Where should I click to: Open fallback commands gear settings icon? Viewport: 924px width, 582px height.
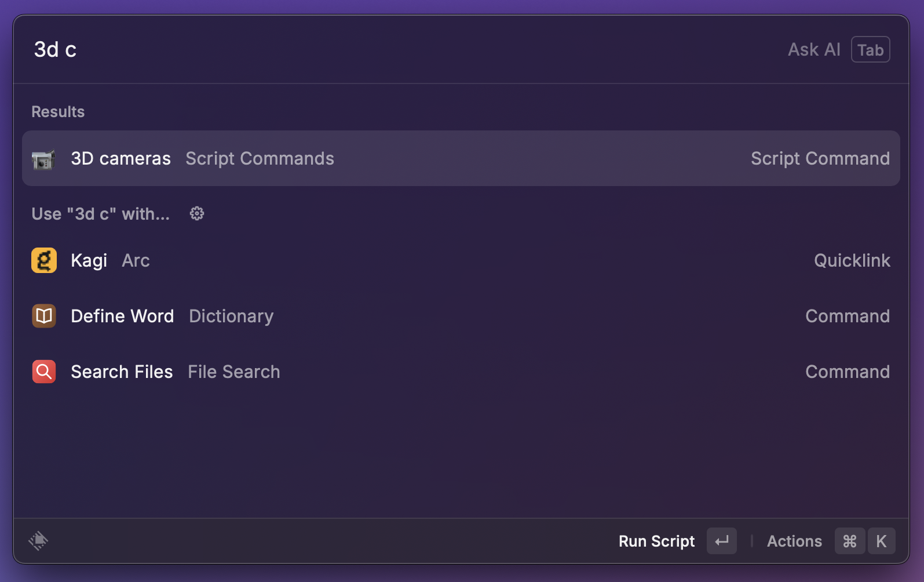(x=197, y=214)
